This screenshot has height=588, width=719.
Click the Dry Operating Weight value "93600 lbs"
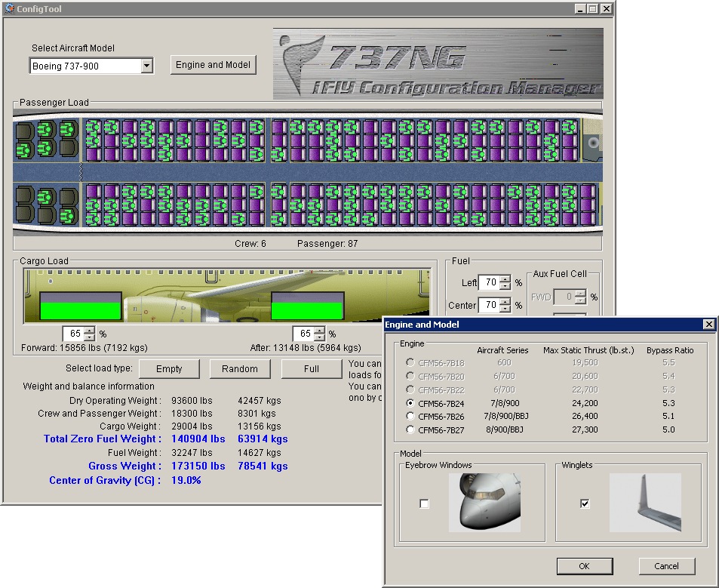coord(192,400)
